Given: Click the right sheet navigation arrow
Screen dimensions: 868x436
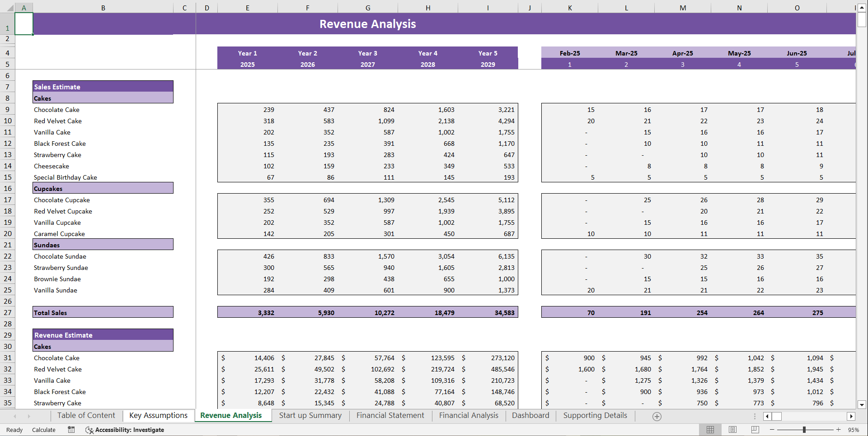Looking at the screenshot, I should (29, 416).
